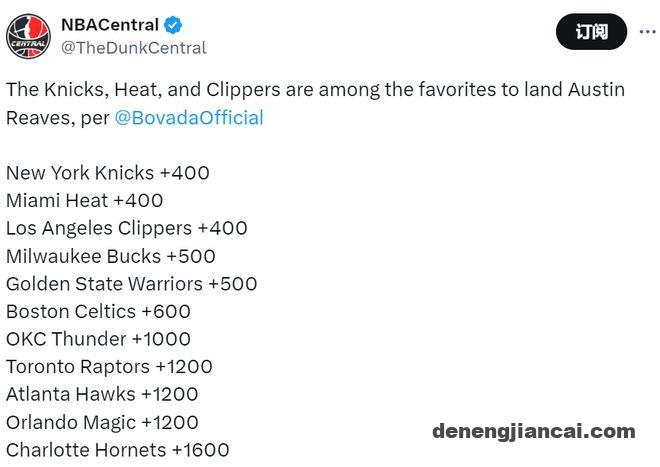Click the blue verified badge icon
Screen dimensions: 660x467
point(173,25)
